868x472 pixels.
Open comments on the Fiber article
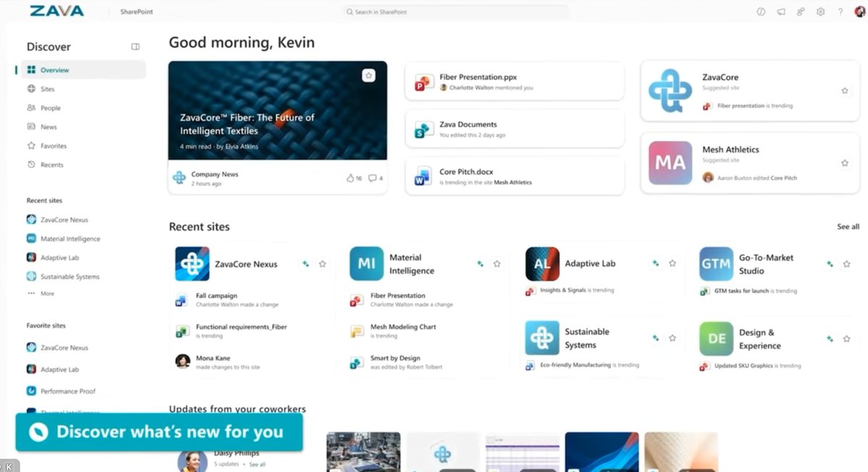[375, 178]
